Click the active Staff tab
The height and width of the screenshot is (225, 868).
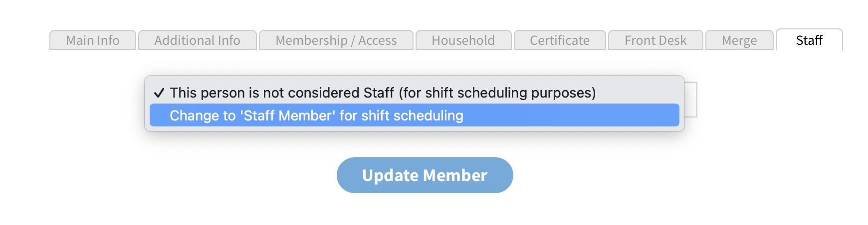pyautogui.click(x=809, y=40)
